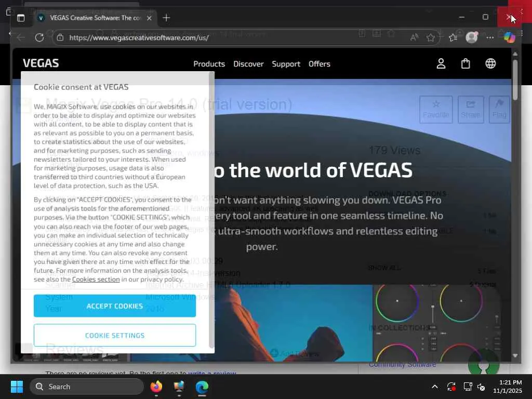Open a new browser tab
532x399 pixels.
tap(166, 18)
